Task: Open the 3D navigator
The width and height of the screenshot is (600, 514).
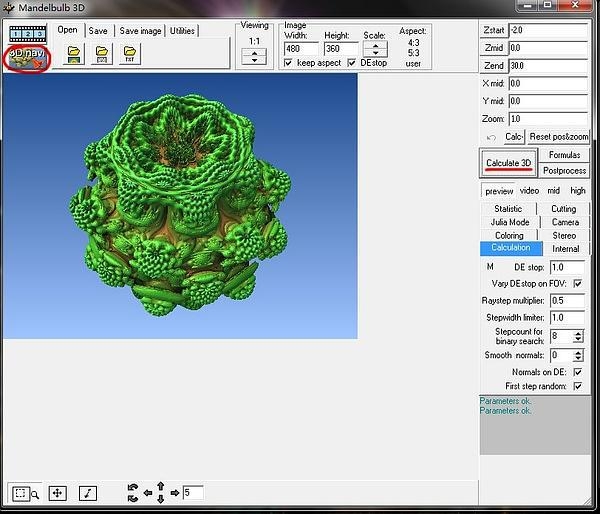Action: (28, 58)
